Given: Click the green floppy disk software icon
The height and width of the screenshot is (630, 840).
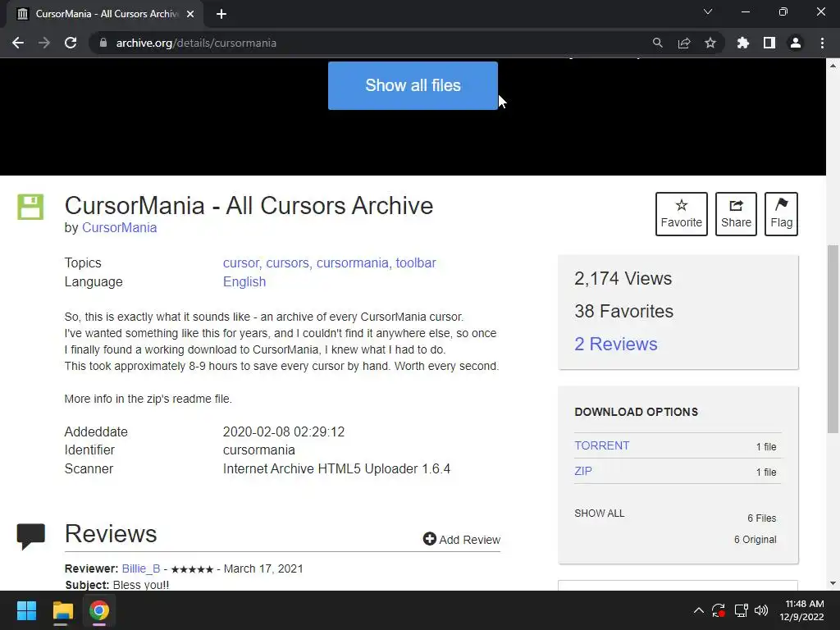Looking at the screenshot, I should [30, 207].
